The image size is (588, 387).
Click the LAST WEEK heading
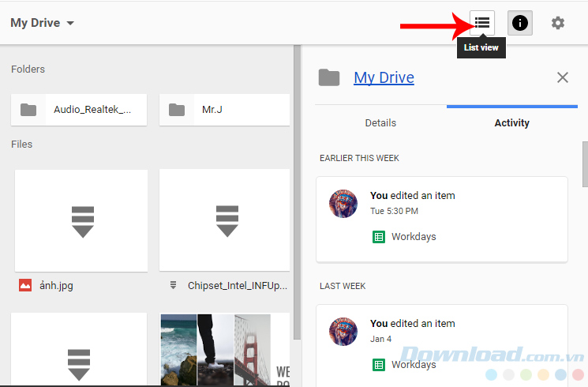(x=343, y=286)
